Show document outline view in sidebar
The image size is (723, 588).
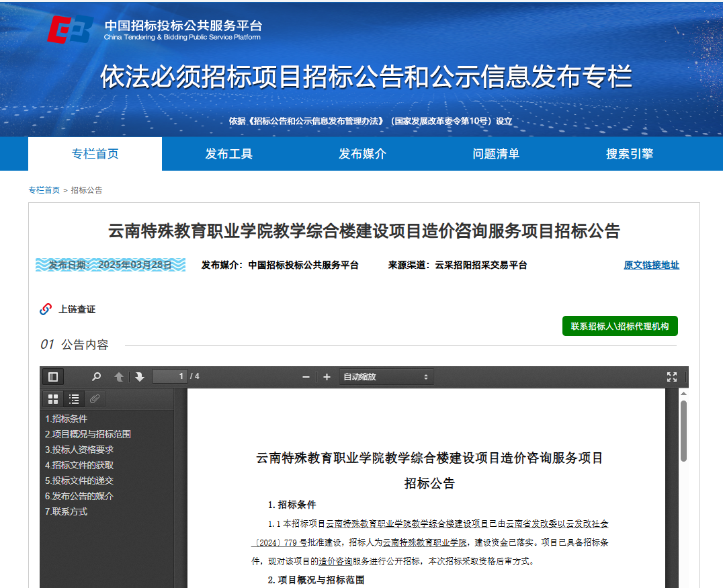(x=74, y=399)
